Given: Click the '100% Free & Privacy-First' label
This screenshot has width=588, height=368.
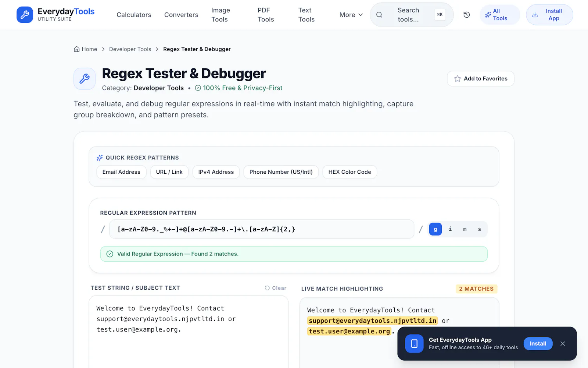Looking at the screenshot, I should (239, 88).
